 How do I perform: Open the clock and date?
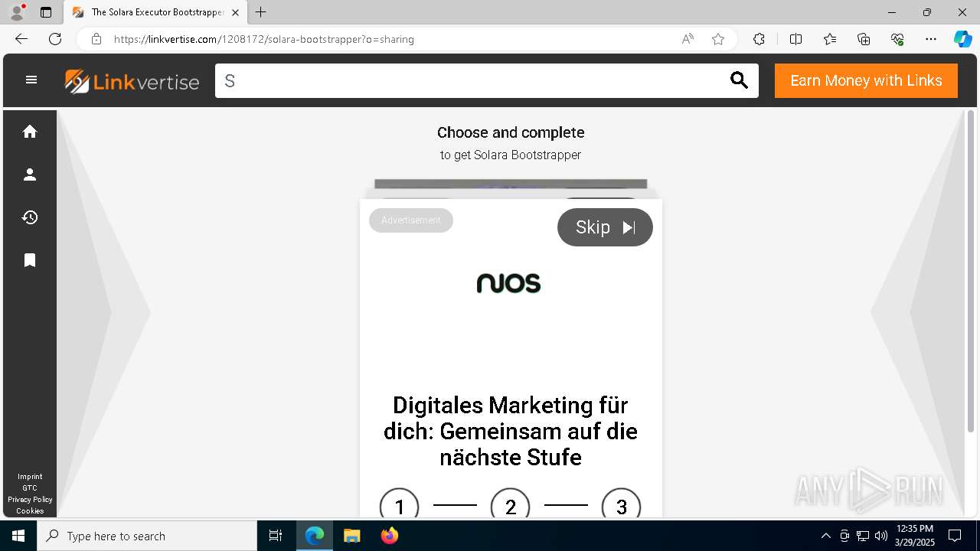point(915,536)
